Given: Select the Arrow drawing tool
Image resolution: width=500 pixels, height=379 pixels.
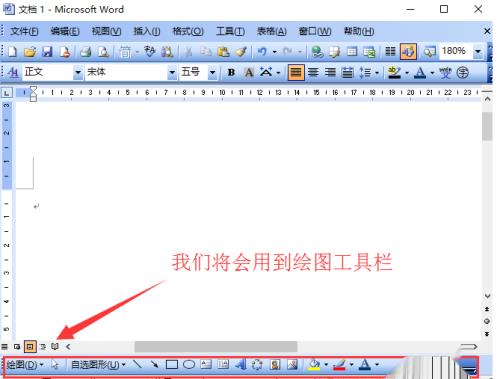Looking at the screenshot, I should (154, 364).
